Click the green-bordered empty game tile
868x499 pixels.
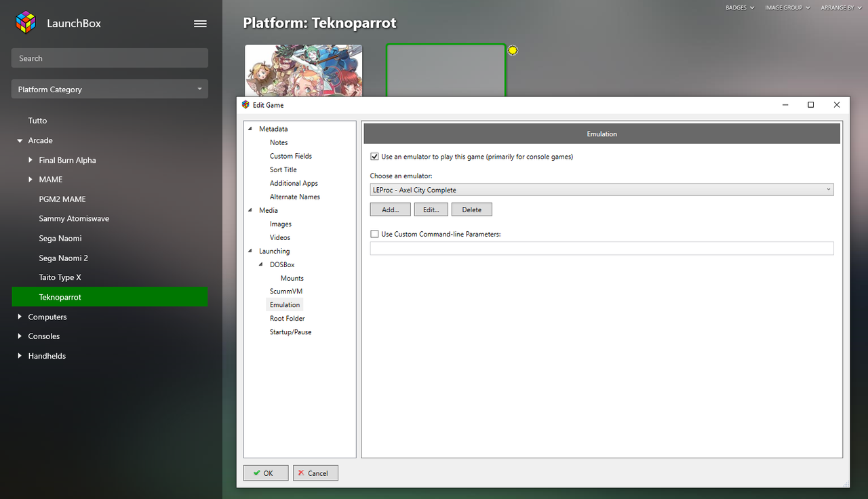446,71
